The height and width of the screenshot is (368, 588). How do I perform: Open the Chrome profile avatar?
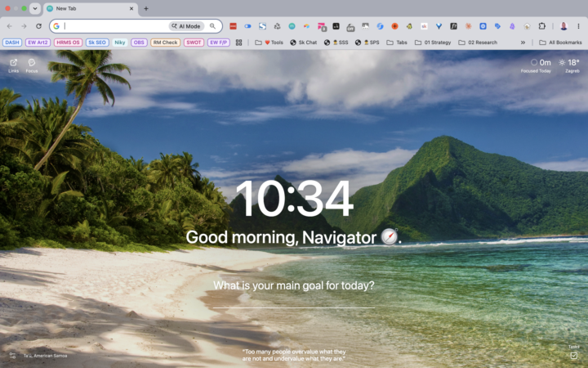click(563, 26)
